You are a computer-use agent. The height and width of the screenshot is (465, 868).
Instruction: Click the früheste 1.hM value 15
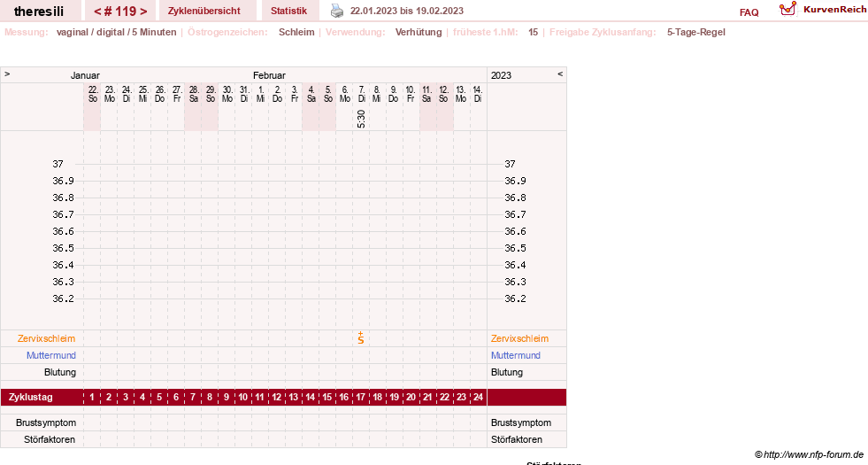click(533, 32)
